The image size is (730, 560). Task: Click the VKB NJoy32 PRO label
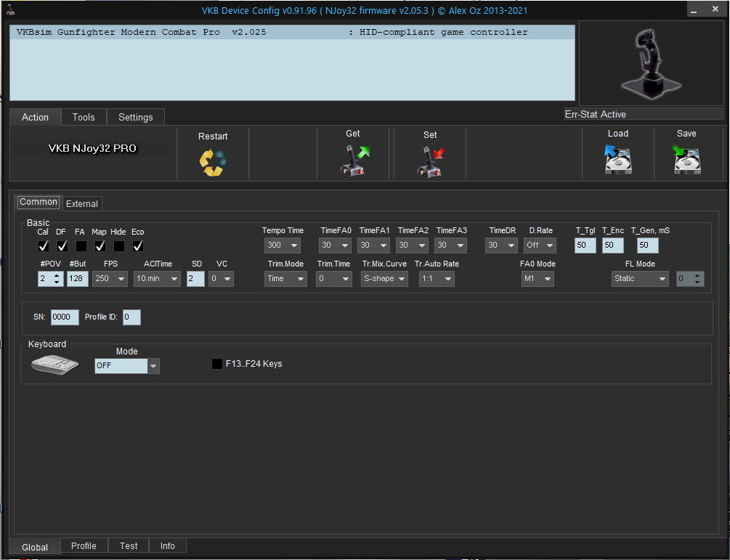(92, 148)
